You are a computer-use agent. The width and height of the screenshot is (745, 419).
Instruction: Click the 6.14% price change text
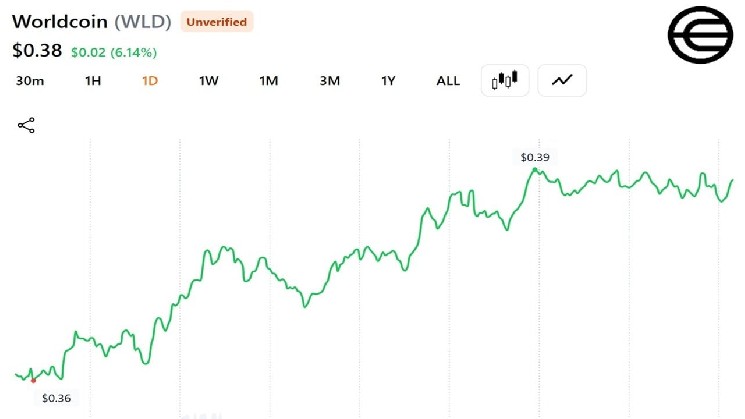pyautogui.click(x=134, y=52)
